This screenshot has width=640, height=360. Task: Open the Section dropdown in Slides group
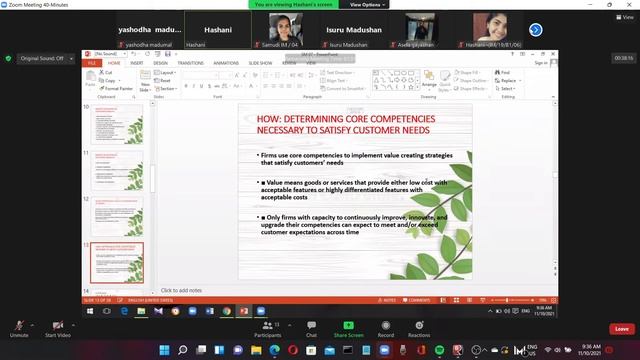tap(165, 88)
